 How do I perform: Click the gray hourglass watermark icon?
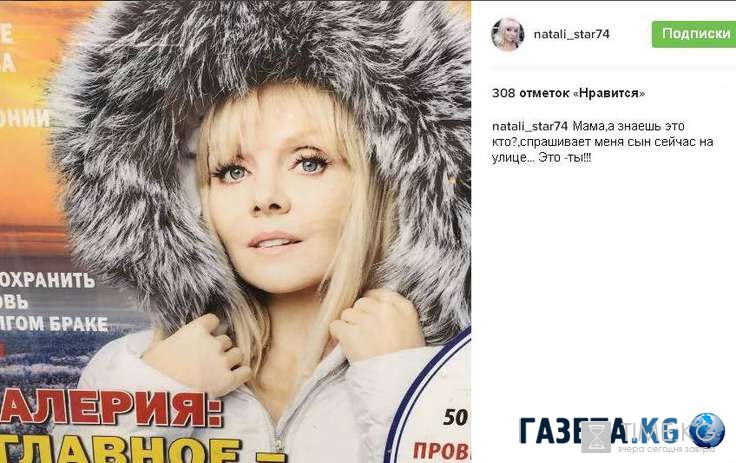click(596, 437)
